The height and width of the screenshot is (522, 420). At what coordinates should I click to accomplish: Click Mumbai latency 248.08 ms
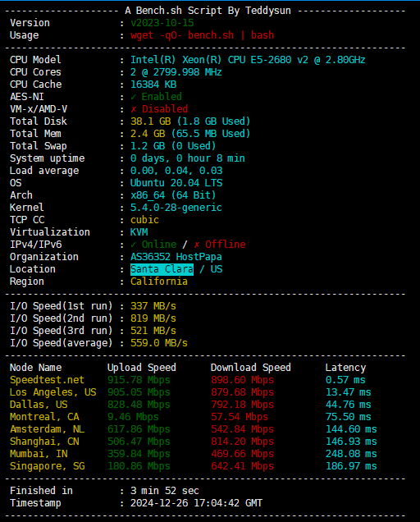pos(351,454)
